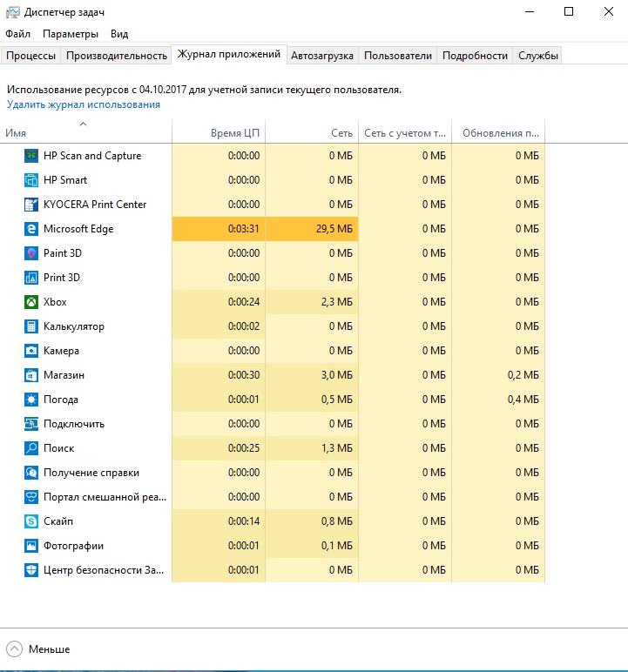Click the Xbox app icon
The width and height of the screenshot is (628, 672).
pos(31,302)
